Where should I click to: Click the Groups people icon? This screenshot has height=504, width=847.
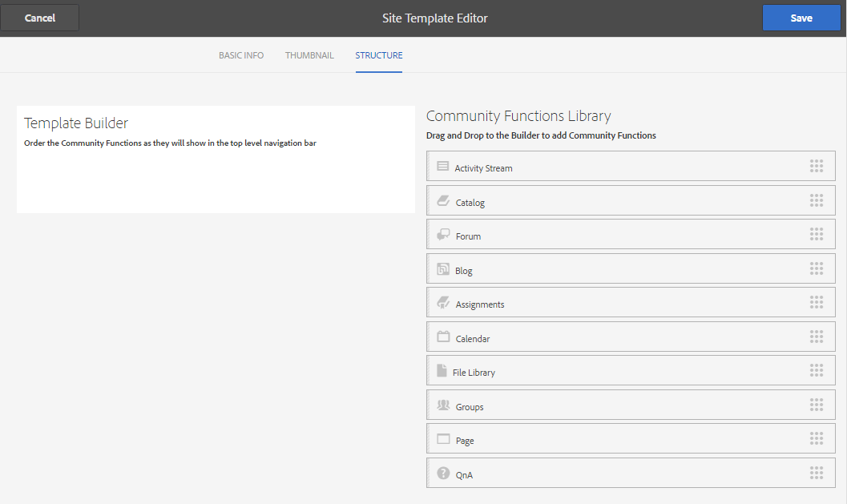[x=443, y=405]
